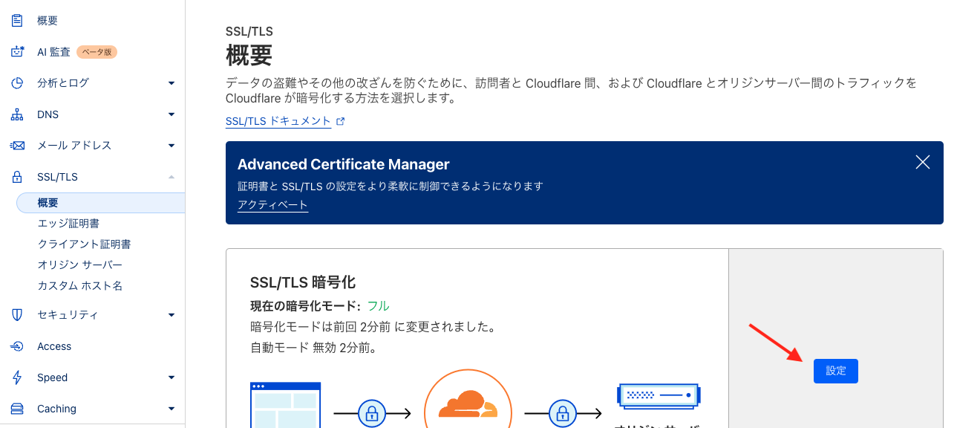Expand the 分析とログ dropdown arrow
This screenshot has height=428, width=980.
point(171,83)
